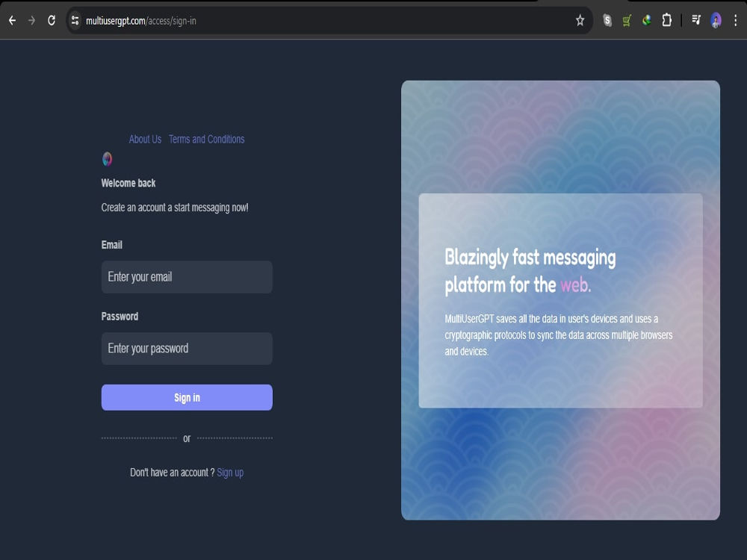This screenshot has height=560, width=747.
Task: Click the 'MultiUserGPT saves all the data' paragraph
Action: [x=558, y=335]
